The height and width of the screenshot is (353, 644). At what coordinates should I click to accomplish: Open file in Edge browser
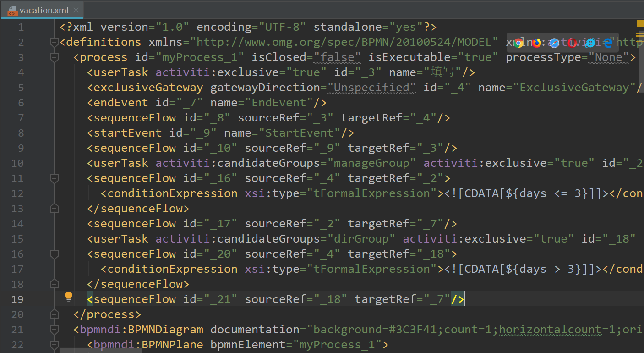(x=608, y=43)
